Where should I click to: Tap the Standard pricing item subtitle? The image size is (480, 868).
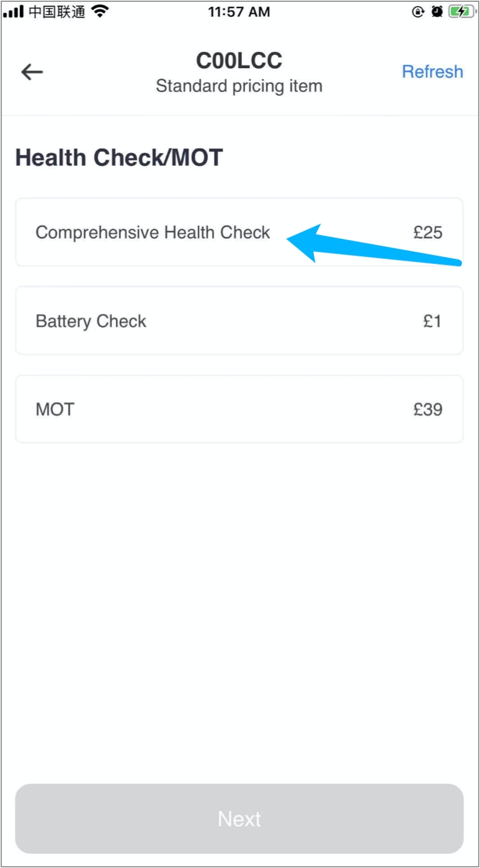[x=239, y=86]
